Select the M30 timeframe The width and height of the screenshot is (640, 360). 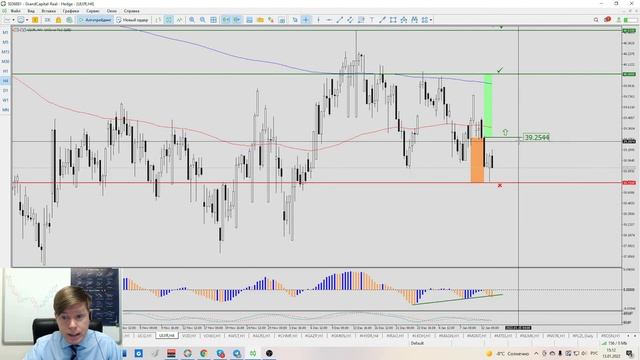(5, 62)
